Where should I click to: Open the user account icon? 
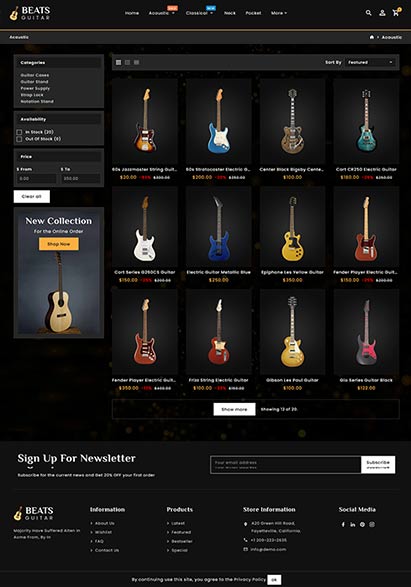coord(382,13)
